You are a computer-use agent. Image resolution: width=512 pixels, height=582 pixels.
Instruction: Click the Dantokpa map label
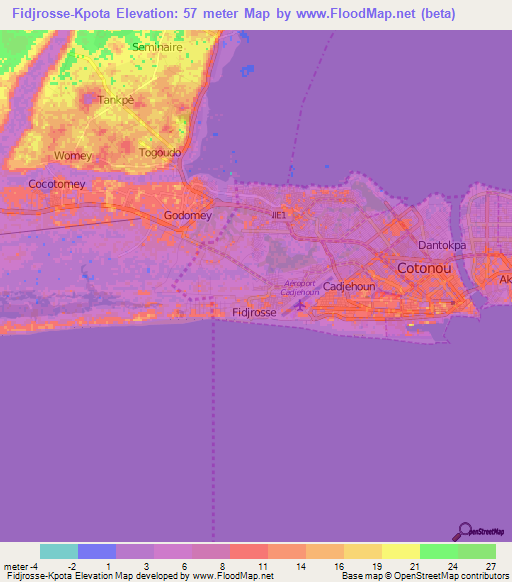442,245
